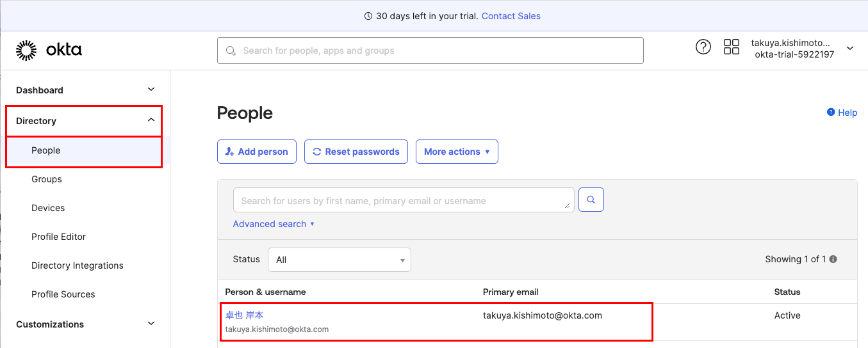Expand the account menu chevron
868x348 pixels.
point(850,48)
